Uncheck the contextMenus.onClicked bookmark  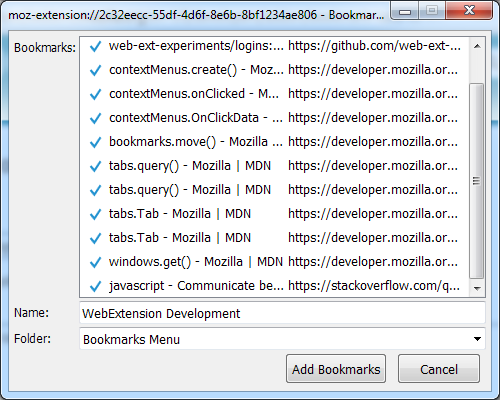[x=95, y=94]
